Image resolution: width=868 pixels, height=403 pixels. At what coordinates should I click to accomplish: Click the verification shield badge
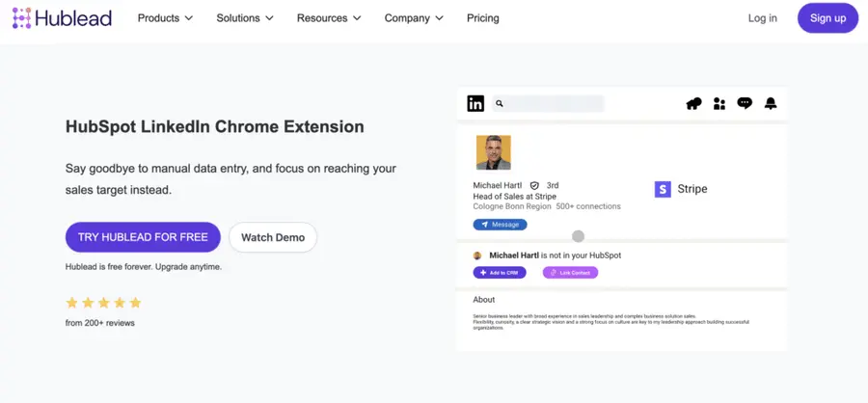point(534,185)
